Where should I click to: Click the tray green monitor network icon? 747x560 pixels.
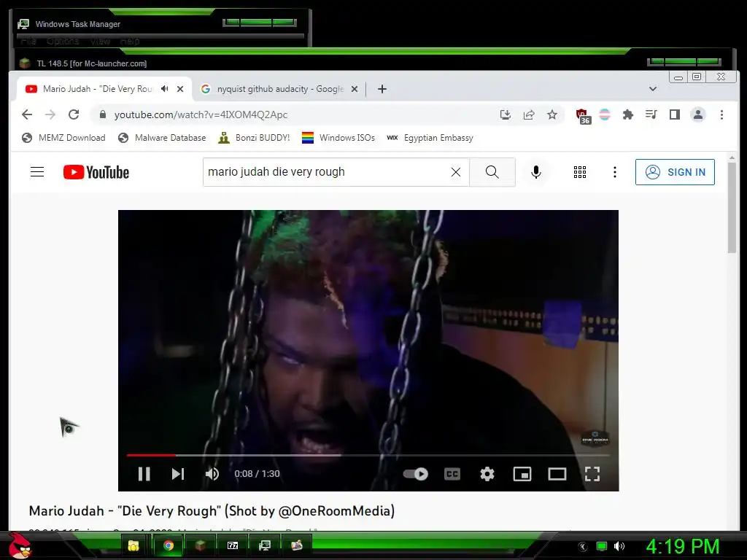[602, 546]
